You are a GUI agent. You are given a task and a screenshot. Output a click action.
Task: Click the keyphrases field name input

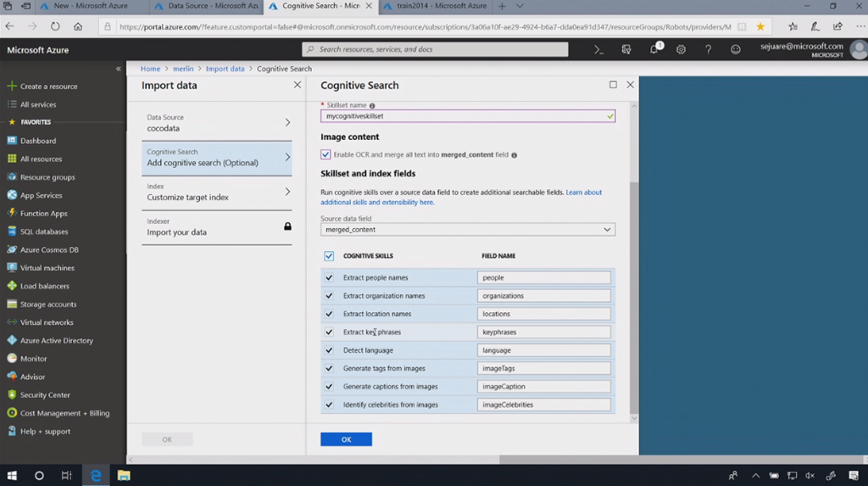(x=544, y=332)
